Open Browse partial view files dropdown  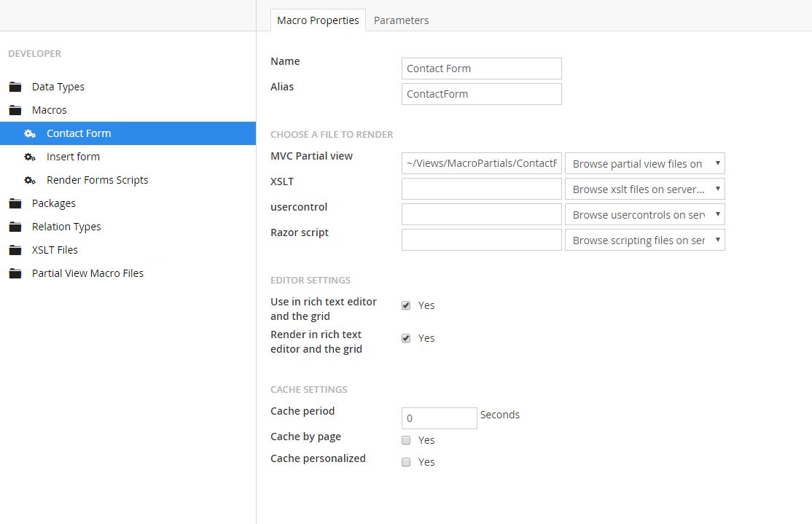point(644,164)
